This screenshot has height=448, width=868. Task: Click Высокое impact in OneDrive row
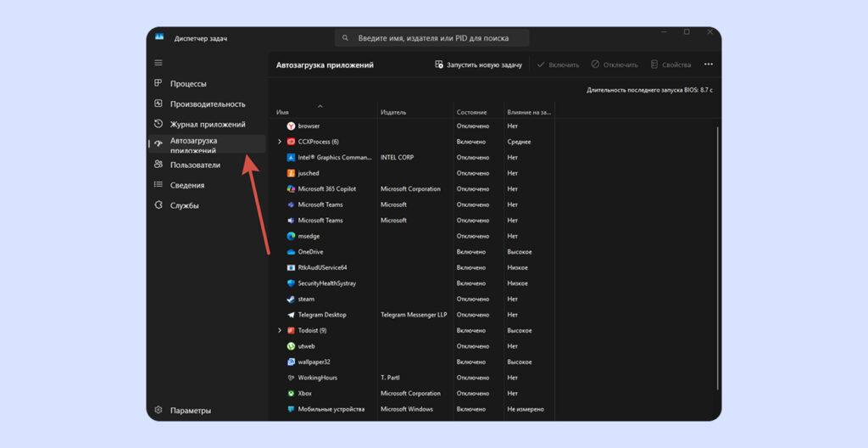(520, 252)
